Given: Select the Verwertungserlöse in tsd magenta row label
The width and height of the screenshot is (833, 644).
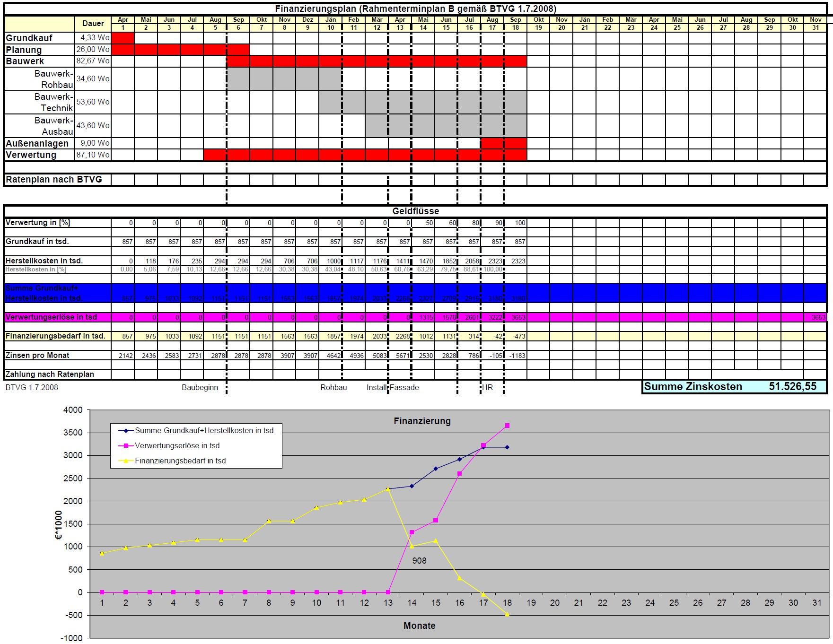Looking at the screenshot, I should (x=51, y=317).
